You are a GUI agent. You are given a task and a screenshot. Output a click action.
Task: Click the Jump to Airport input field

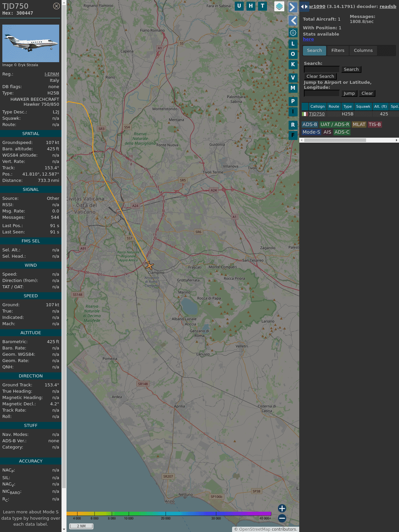click(x=322, y=93)
